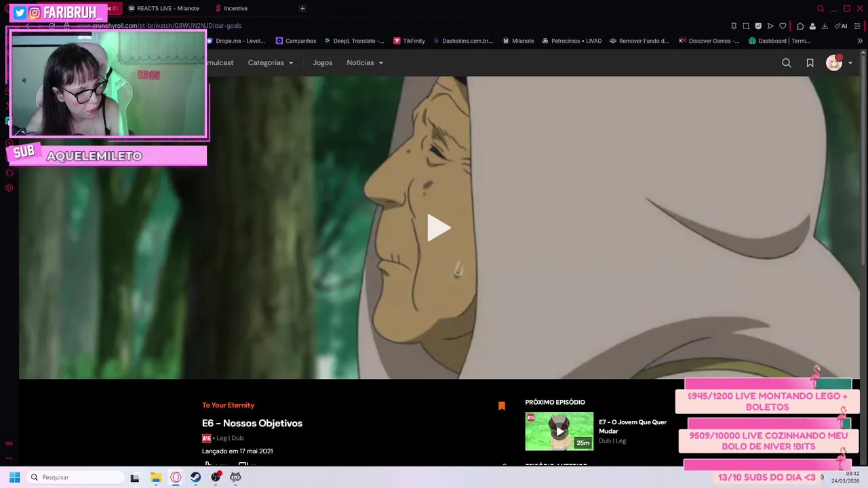The width and height of the screenshot is (868, 488).
Task: Open the Windows Start menu
Action: coord(14,477)
